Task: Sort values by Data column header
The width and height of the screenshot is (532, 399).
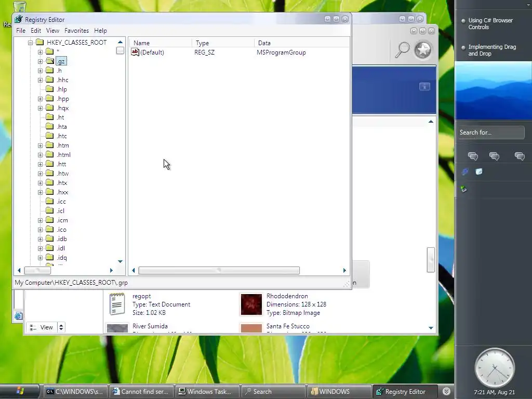Action: pos(301,43)
